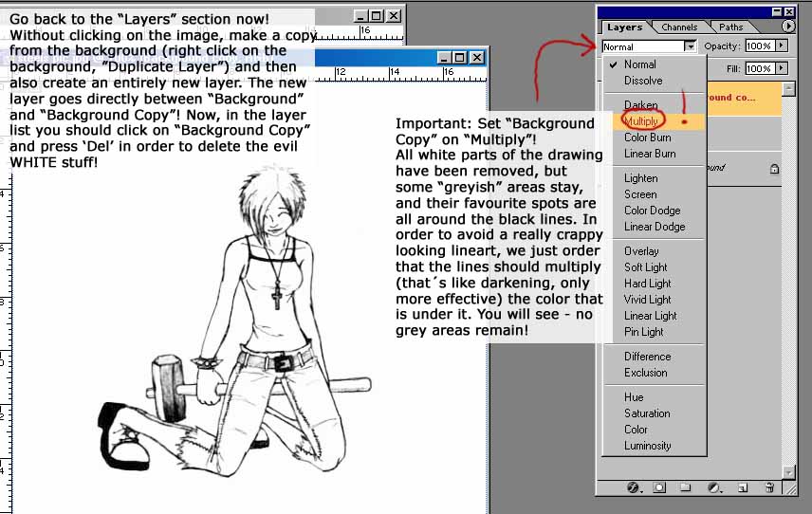Click the Fill 100% field

point(760,68)
